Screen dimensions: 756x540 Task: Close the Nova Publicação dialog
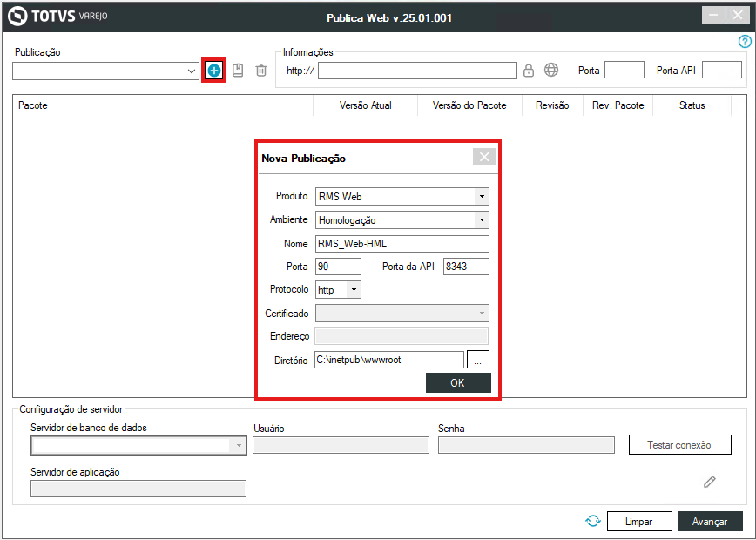coord(484,157)
